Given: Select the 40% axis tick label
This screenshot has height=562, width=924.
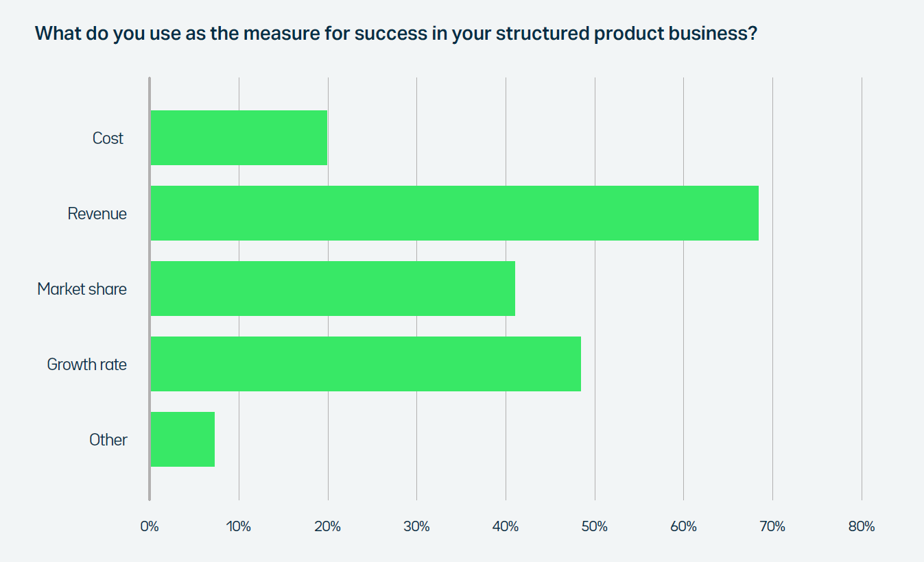Looking at the screenshot, I should pos(506,527).
